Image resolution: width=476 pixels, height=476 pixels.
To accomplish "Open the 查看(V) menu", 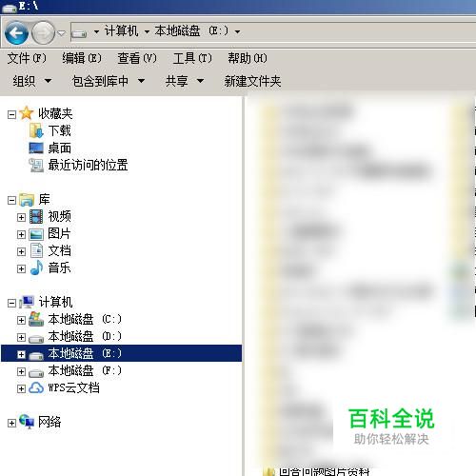I will [137, 58].
